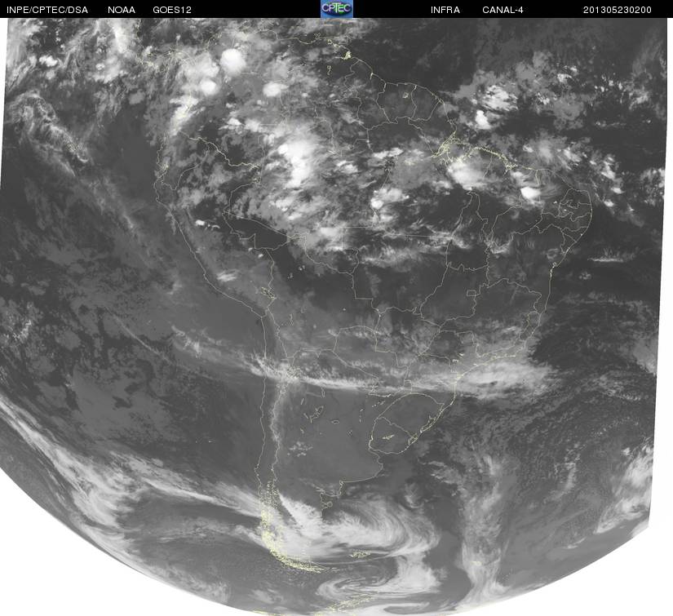Select the CANAL-4 label
Screen dimensions: 673x616
click(503, 10)
